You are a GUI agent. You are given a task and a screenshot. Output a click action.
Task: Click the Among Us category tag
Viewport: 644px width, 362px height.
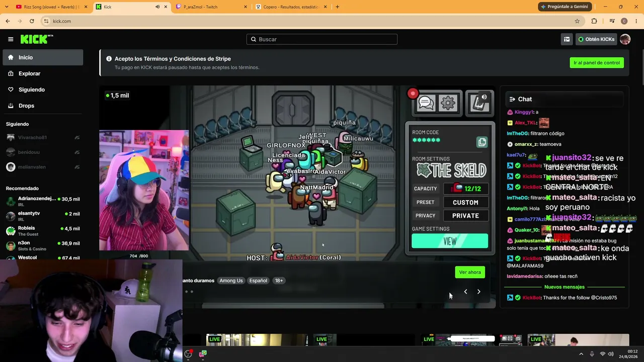click(231, 281)
